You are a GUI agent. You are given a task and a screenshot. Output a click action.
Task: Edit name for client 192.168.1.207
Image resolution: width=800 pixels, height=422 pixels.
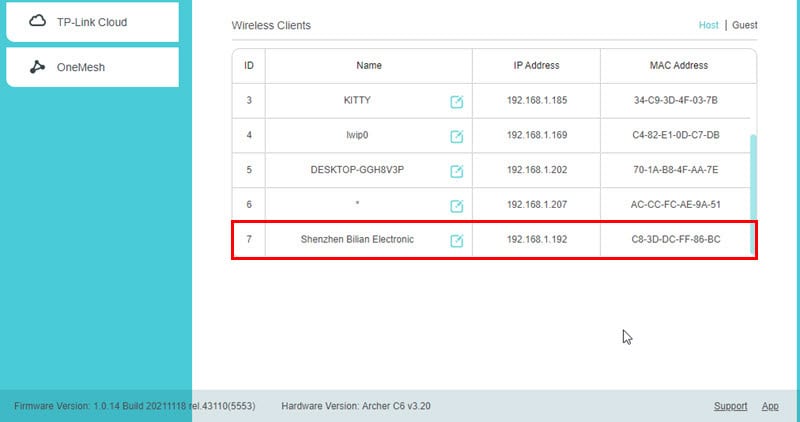[457, 206]
